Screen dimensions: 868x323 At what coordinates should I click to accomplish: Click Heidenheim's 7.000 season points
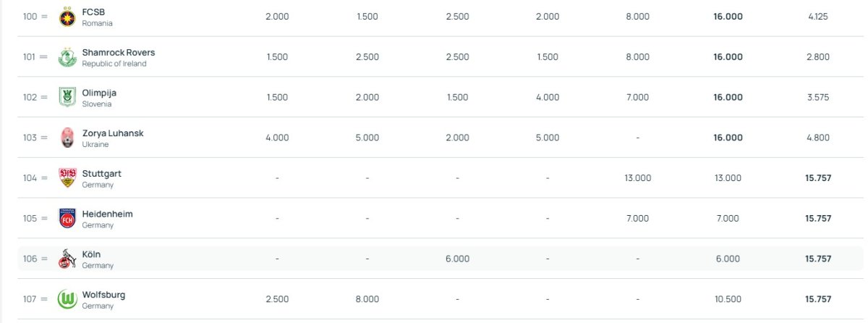(637, 218)
